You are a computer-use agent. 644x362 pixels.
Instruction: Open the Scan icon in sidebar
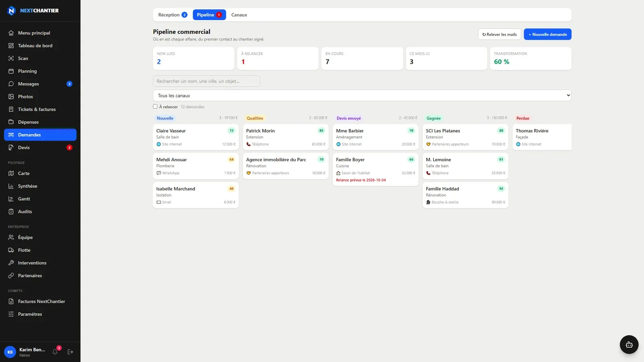11,58
